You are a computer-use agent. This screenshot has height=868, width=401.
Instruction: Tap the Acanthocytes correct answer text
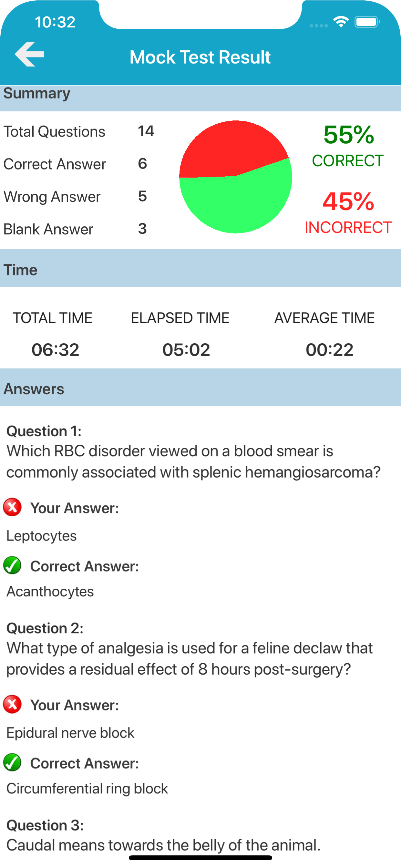pyautogui.click(x=50, y=591)
